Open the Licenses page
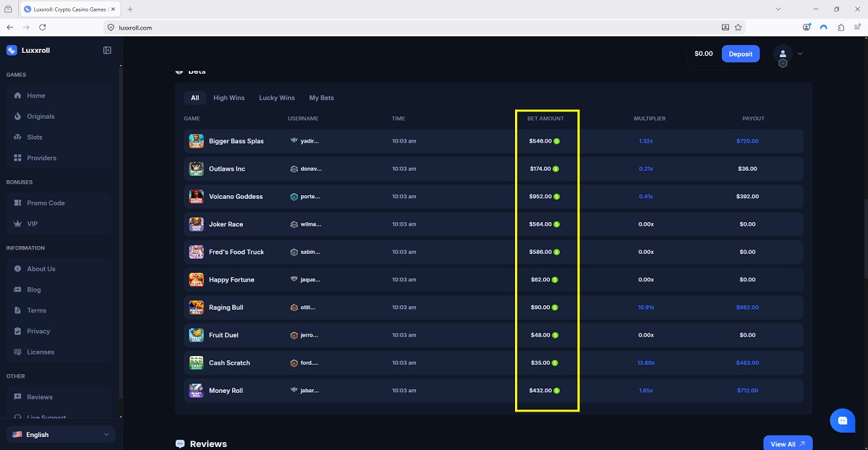Viewport: 868px width, 450px height. point(59,352)
